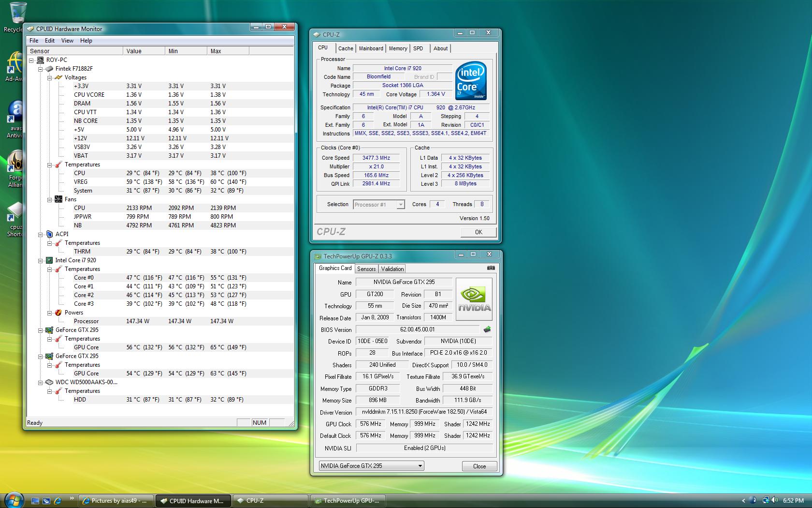
Task: Click the GPU-Z screenshot camera icon
Action: [x=491, y=268]
